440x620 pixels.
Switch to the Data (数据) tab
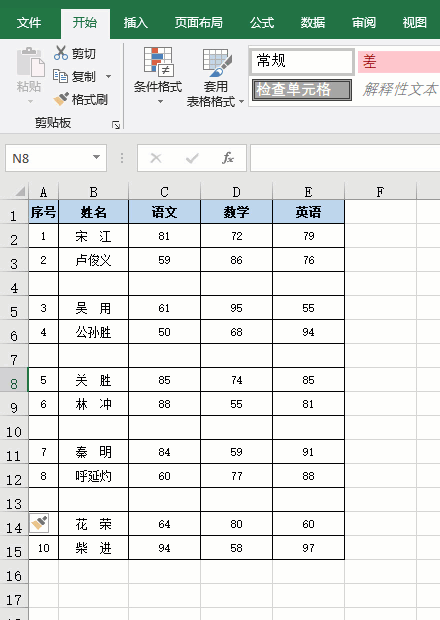click(x=313, y=23)
